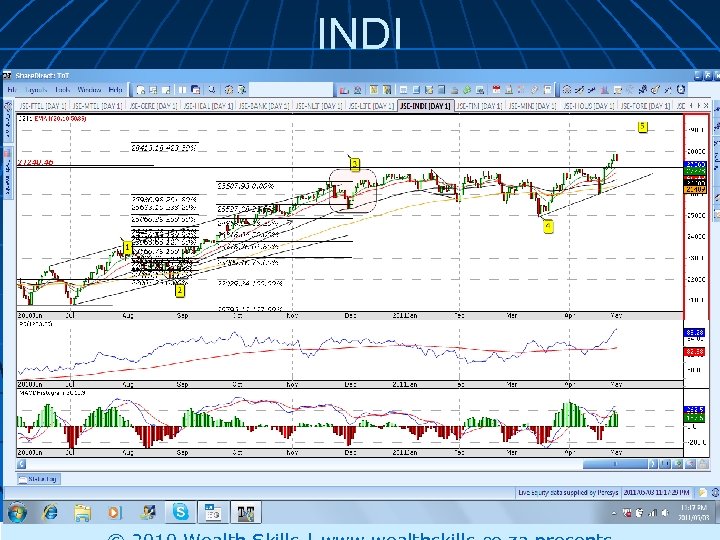Switch to the JSE-FTEL [DAY 1] tab
720x540 pixels.
point(42,106)
